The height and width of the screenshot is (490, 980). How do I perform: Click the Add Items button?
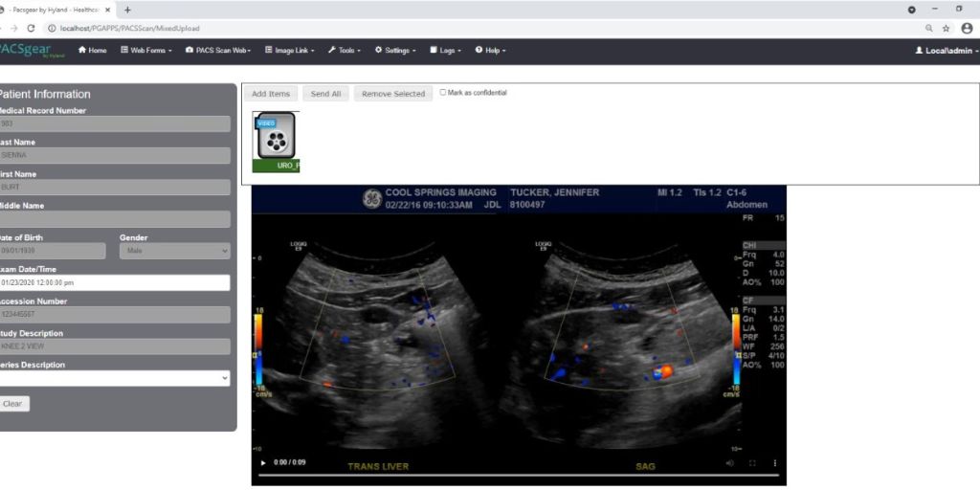(x=270, y=94)
